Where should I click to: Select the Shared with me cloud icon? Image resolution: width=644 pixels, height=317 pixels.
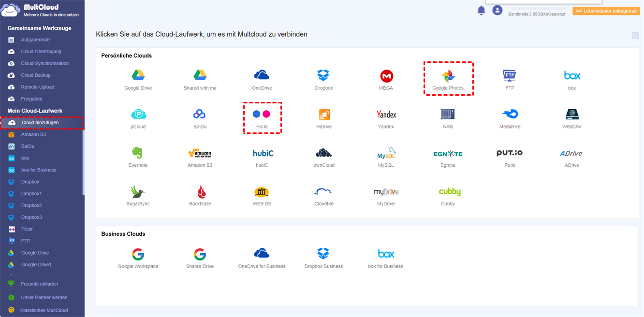point(200,75)
